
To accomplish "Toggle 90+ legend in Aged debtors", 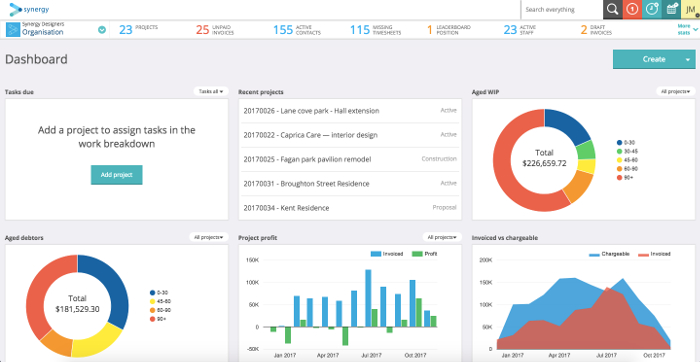I will pyautogui.click(x=158, y=319).
